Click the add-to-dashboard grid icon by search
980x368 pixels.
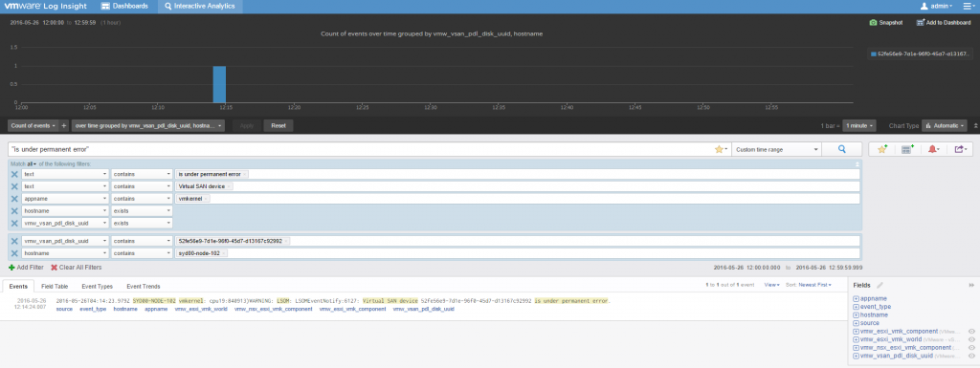(x=907, y=150)
